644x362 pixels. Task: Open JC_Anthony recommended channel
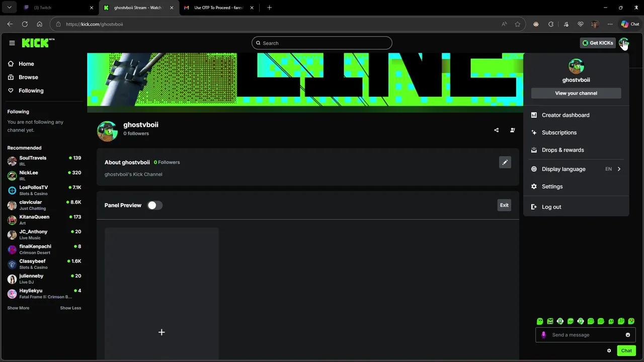[x=44, y=235]
